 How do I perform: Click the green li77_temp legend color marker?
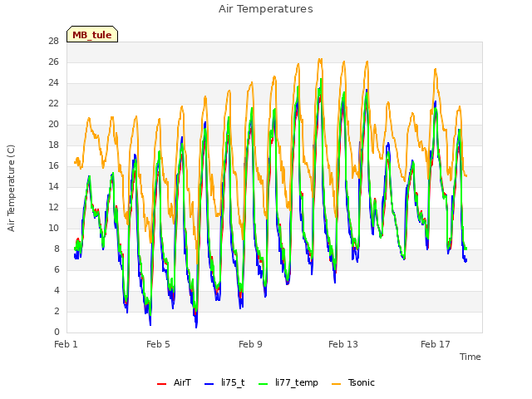click(x=264, y=384)
